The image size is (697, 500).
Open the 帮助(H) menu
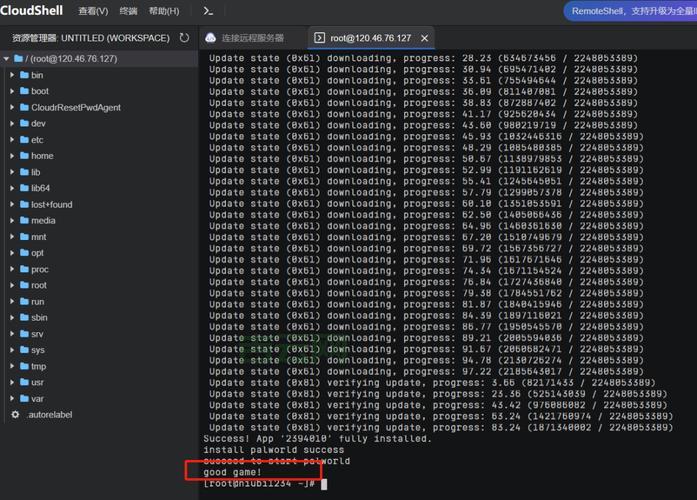[x=164, y=11]
